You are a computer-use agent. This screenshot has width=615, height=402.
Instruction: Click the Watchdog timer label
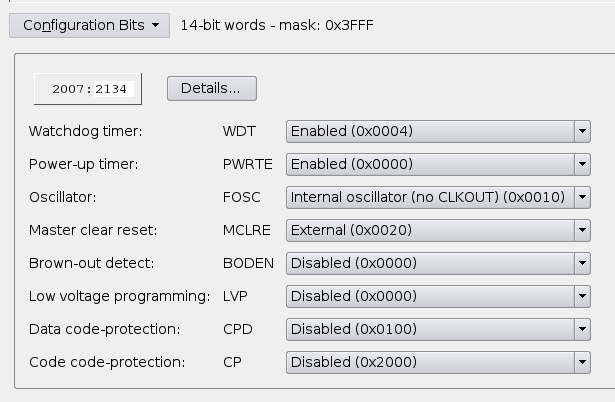[86, 131]
